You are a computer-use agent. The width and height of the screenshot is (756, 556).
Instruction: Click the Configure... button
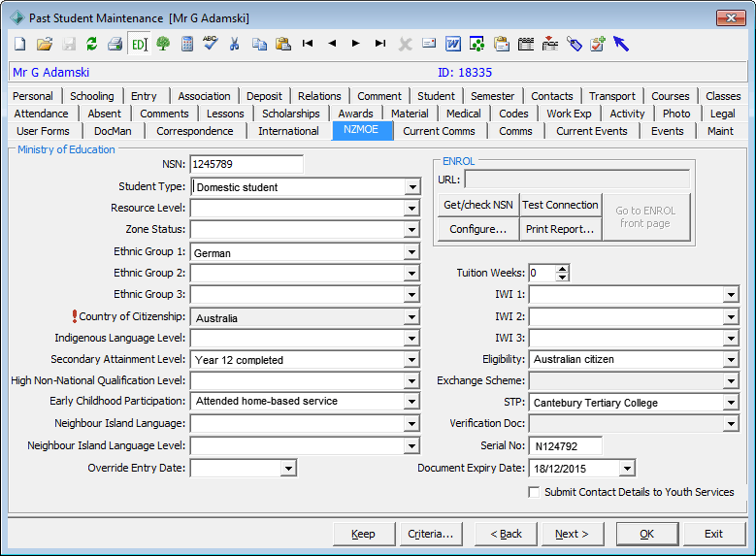[x=478, y=229]
